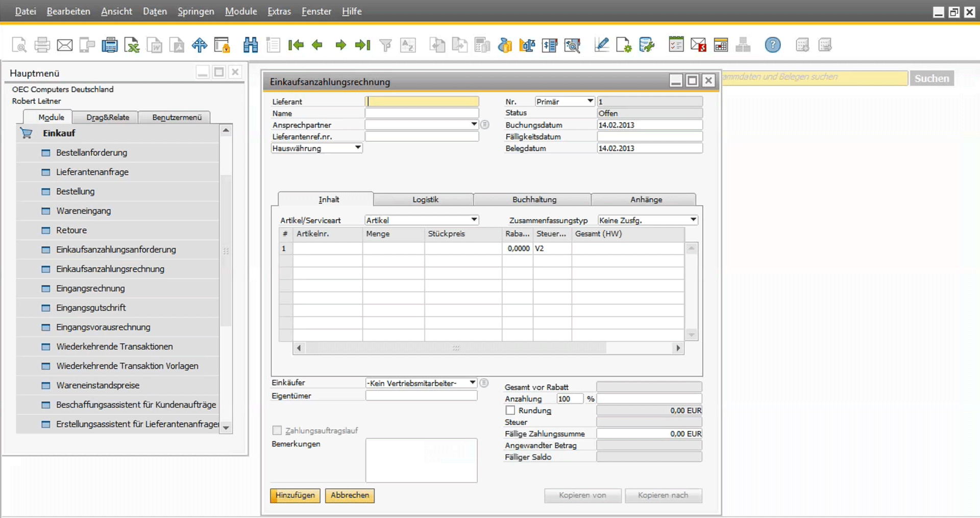The width and height of the screenshot is (980, 518).
Task: Open the Module menu in menu bar
Action: coord(240,11)
